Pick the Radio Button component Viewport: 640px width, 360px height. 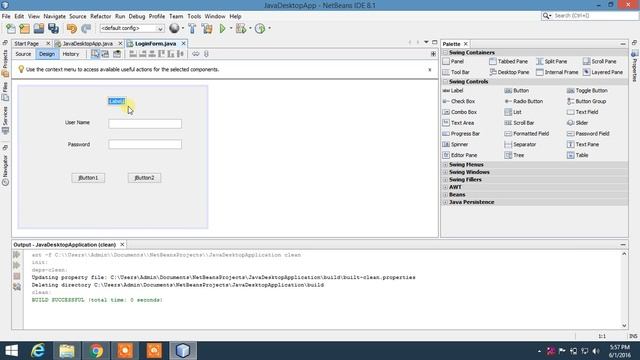point(524,101)
